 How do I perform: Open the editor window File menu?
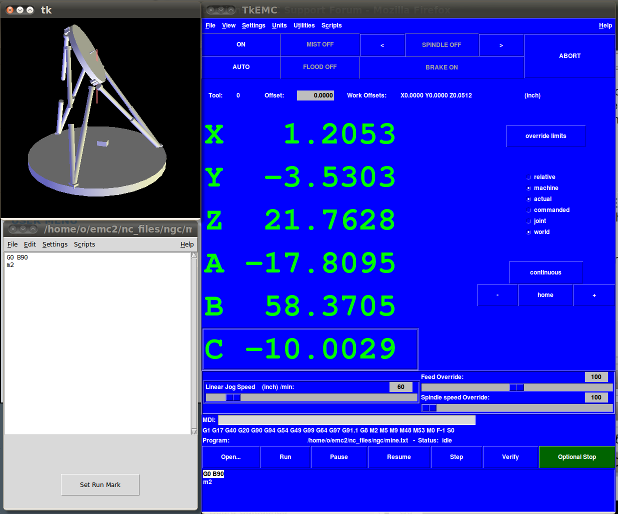13,244
